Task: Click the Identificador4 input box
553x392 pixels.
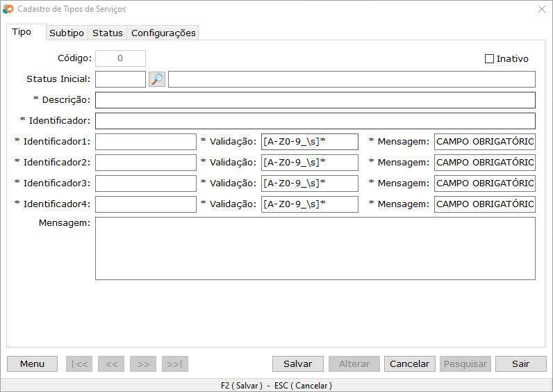Action: tap(146, 204)
